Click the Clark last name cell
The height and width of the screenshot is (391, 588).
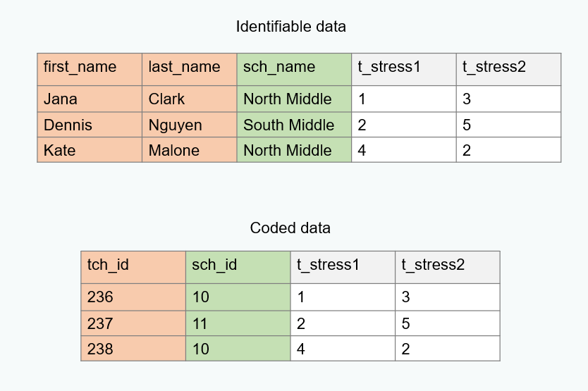189,99
